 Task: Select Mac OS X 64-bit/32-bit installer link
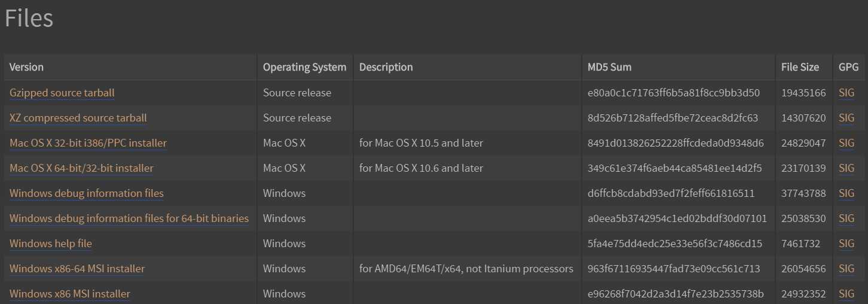click(81, 168)
